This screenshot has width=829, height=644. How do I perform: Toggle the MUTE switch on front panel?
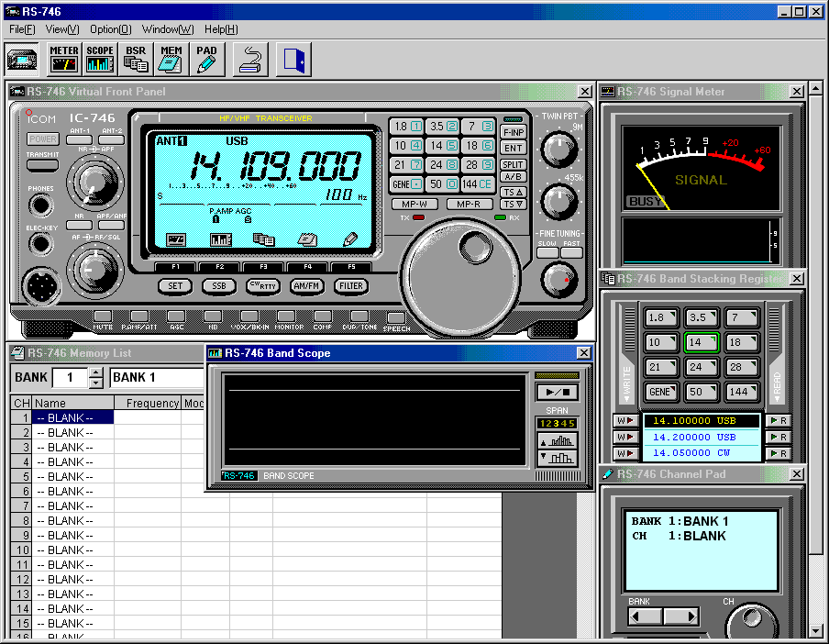point(103,316)
